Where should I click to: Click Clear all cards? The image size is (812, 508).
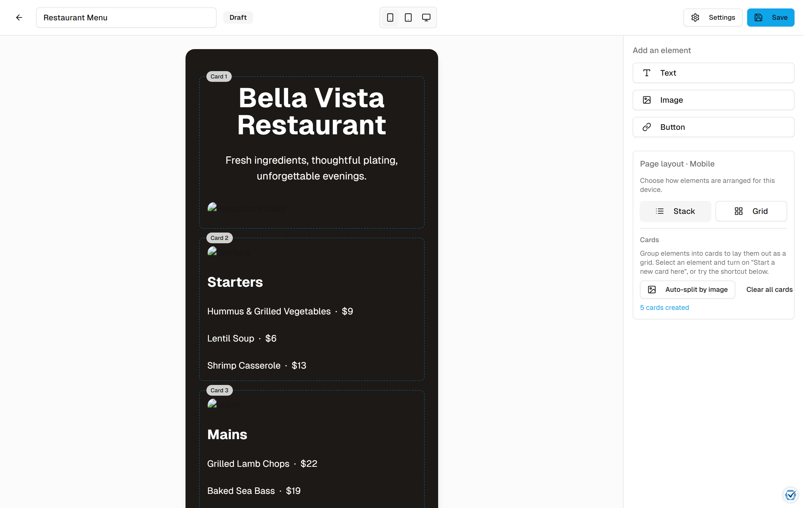tap(769, 289)
